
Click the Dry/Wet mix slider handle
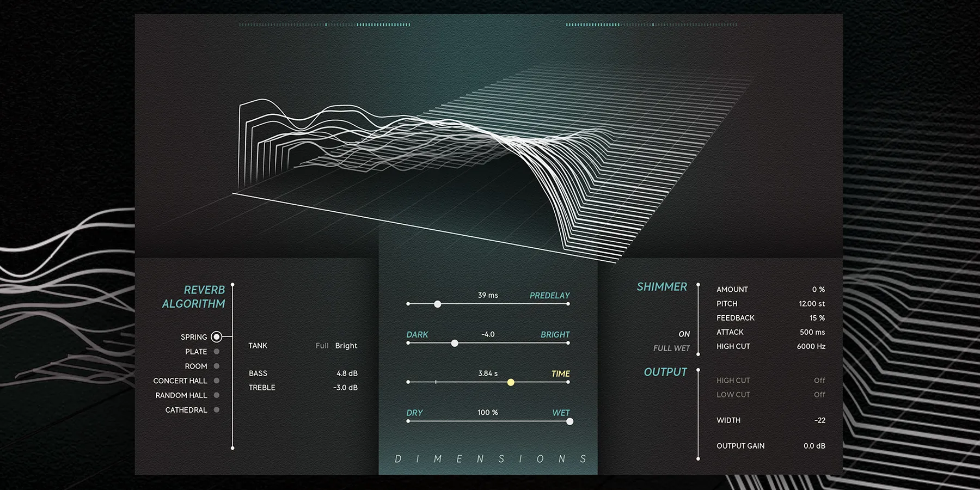coord(569,421)
